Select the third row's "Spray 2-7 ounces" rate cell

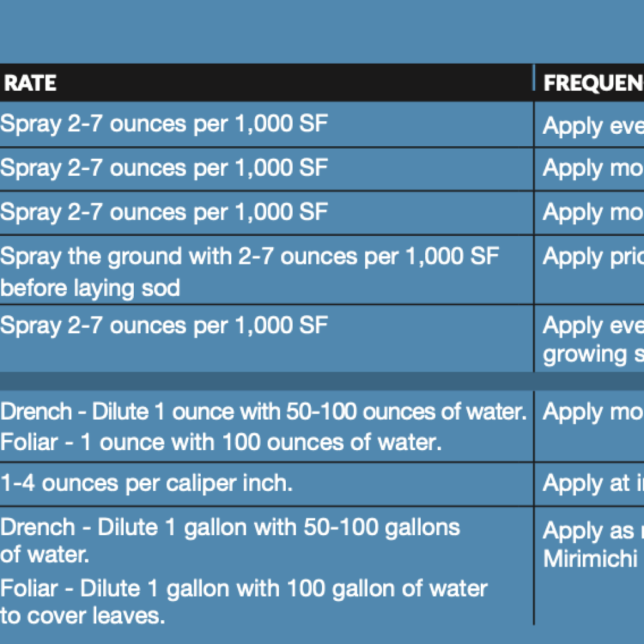click(x=164, y=211)
